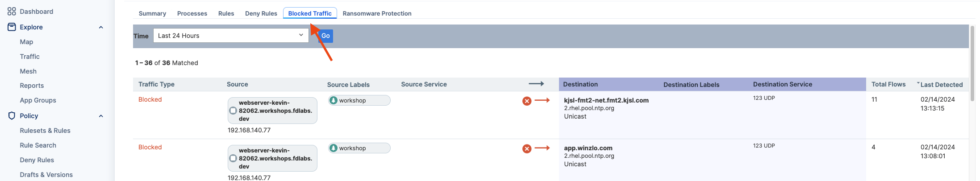Click the blocked X icon in app.winzlo.com row
This screenshot has width=980, height=181.
click(527, 149)
